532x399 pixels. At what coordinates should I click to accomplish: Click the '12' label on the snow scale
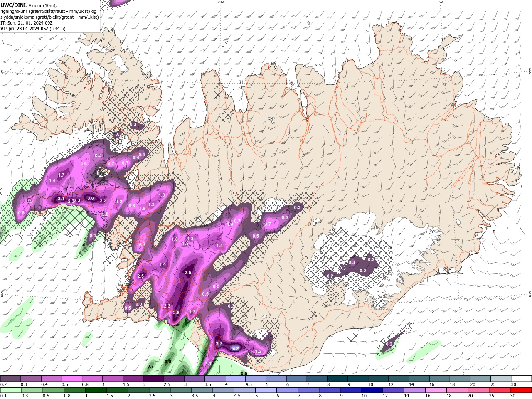pyautogui.click(x=391, y=384)
